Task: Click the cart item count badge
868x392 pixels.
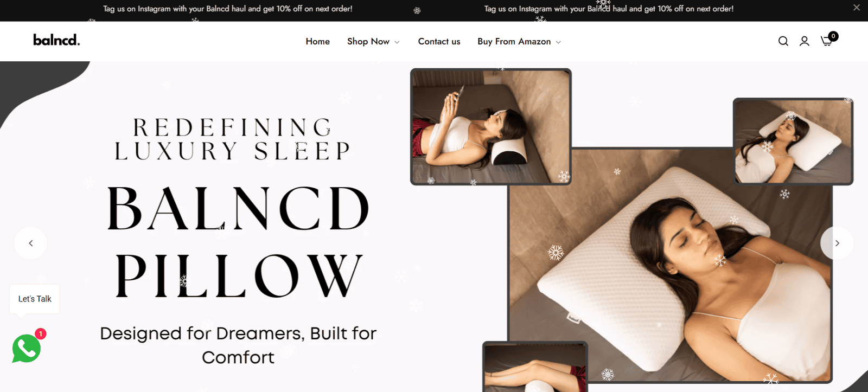Action: click(833, 36)
